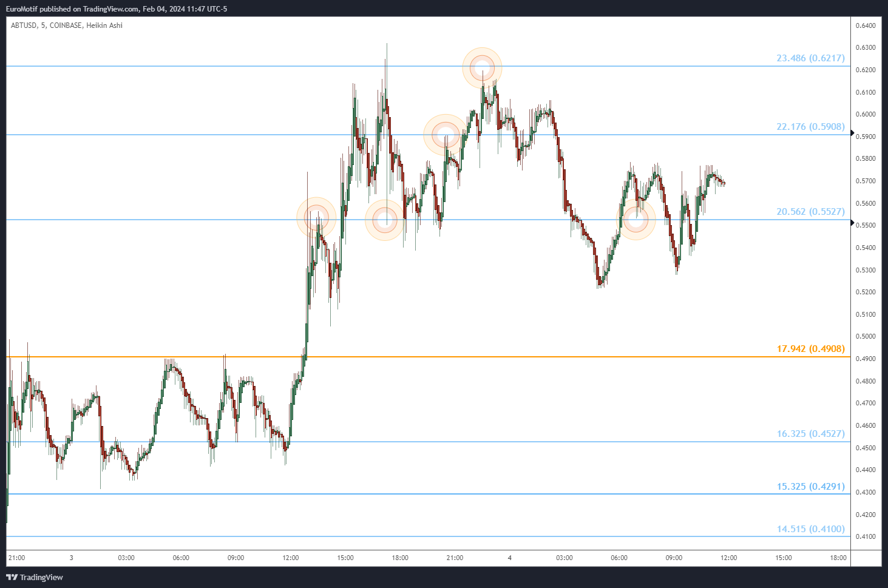Click 0.4800 on the price axis
Viewport: 888px width, 588px height.
click(866, 381)
